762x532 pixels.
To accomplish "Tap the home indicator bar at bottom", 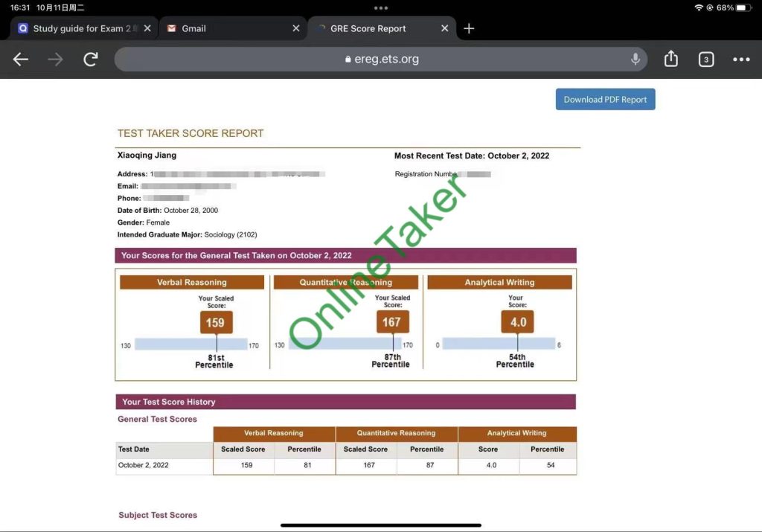I will 381,525.
